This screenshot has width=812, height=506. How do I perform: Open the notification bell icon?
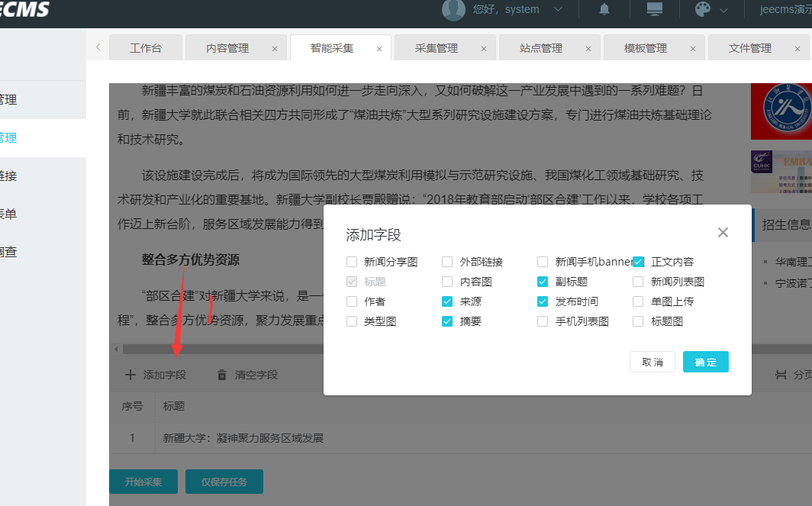(x=604, y=9)
